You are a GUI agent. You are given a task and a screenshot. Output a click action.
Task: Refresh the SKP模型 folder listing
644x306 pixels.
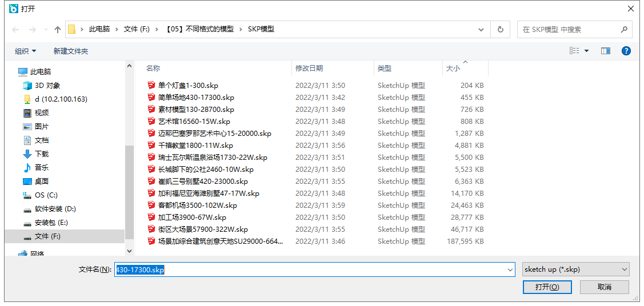[500, 30]
